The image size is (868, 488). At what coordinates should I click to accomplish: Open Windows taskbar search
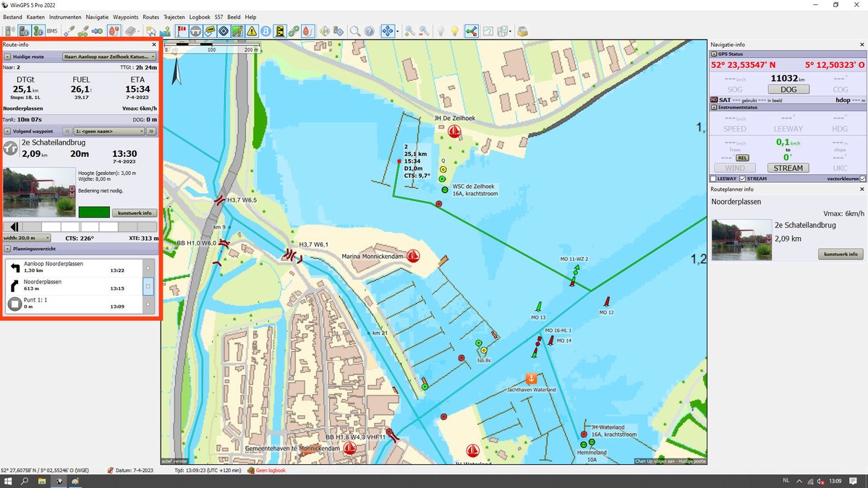click(x=25, y=481)
